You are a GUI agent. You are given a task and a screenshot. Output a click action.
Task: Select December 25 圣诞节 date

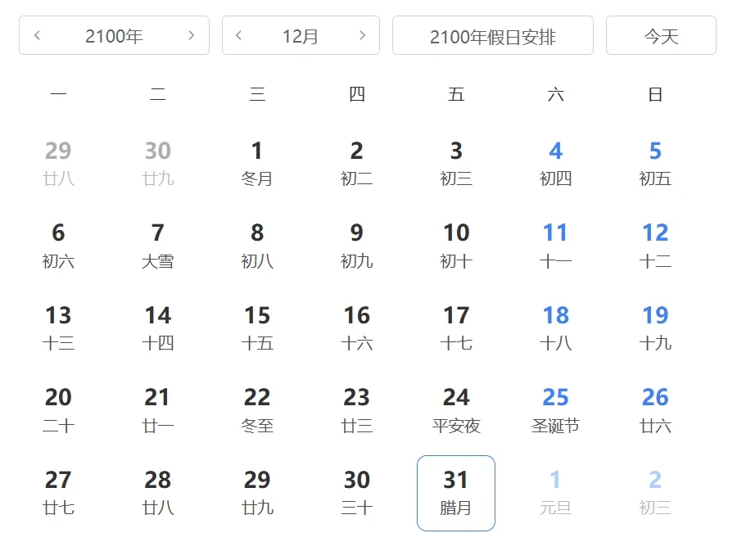555,410
